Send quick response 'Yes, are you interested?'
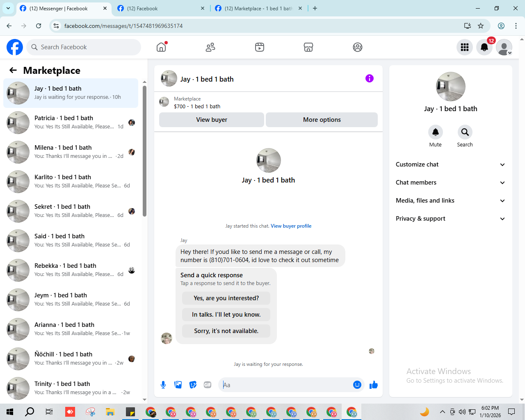 [226, 298]
